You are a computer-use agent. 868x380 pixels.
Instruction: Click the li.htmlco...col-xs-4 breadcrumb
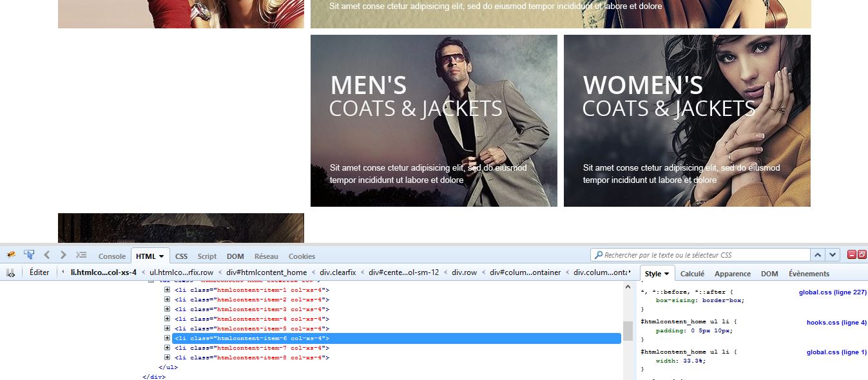[x=103, y=272]
